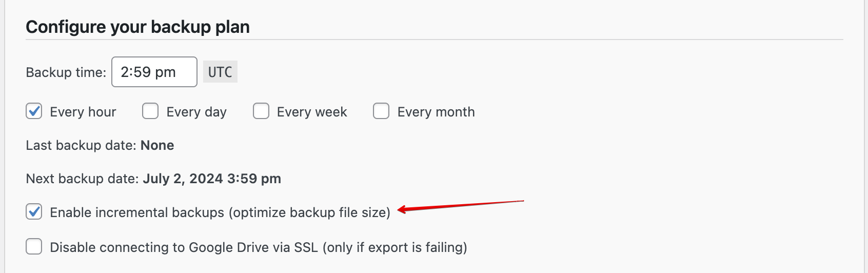Click the 'Backup time:' label
Screen dimensions: 868x273
coord(66,72)
